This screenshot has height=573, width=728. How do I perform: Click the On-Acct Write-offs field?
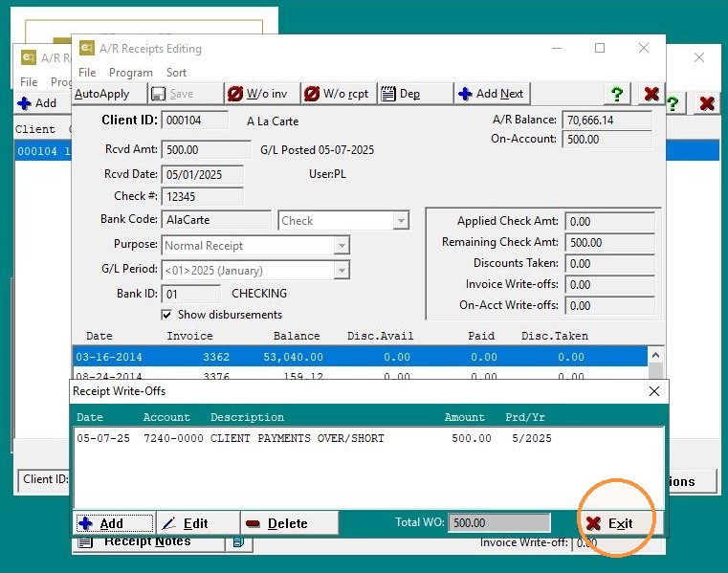pyautogui.click(x=609, y=305)
